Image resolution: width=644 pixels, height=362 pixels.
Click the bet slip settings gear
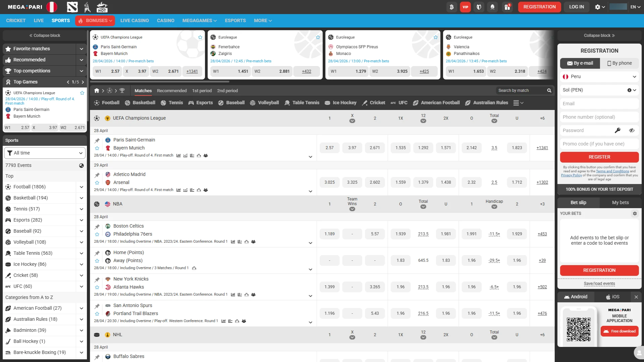pos(635,214)
